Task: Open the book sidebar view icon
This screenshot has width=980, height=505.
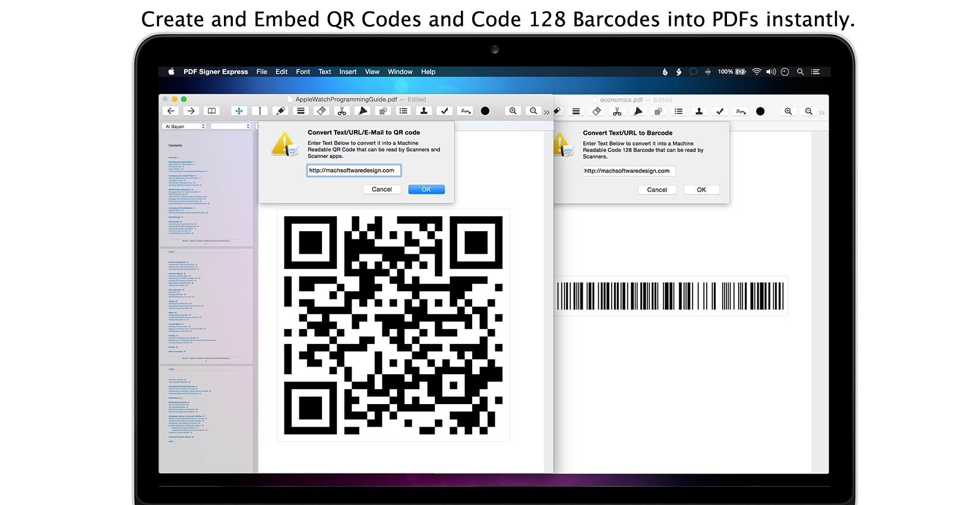Action: (x=211, y=111)
